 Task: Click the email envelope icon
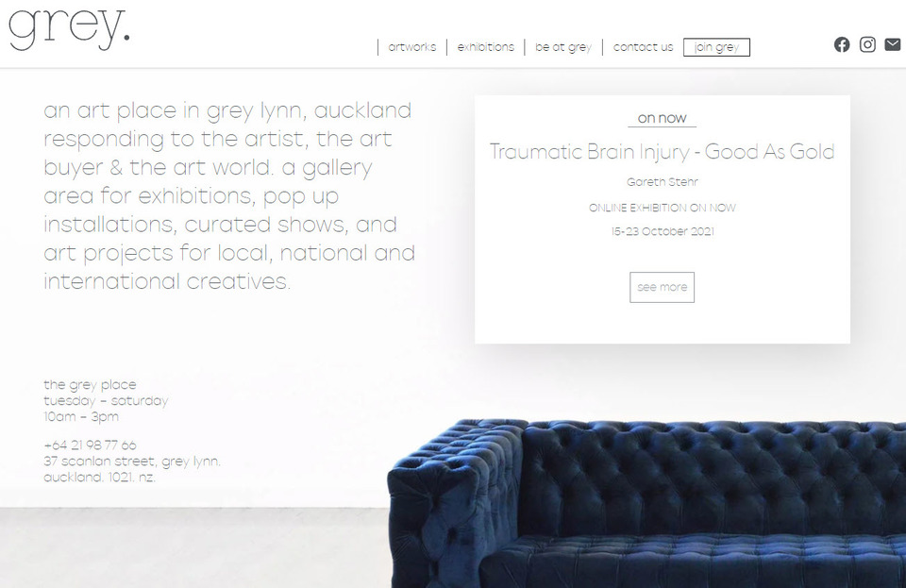(893, 44)
